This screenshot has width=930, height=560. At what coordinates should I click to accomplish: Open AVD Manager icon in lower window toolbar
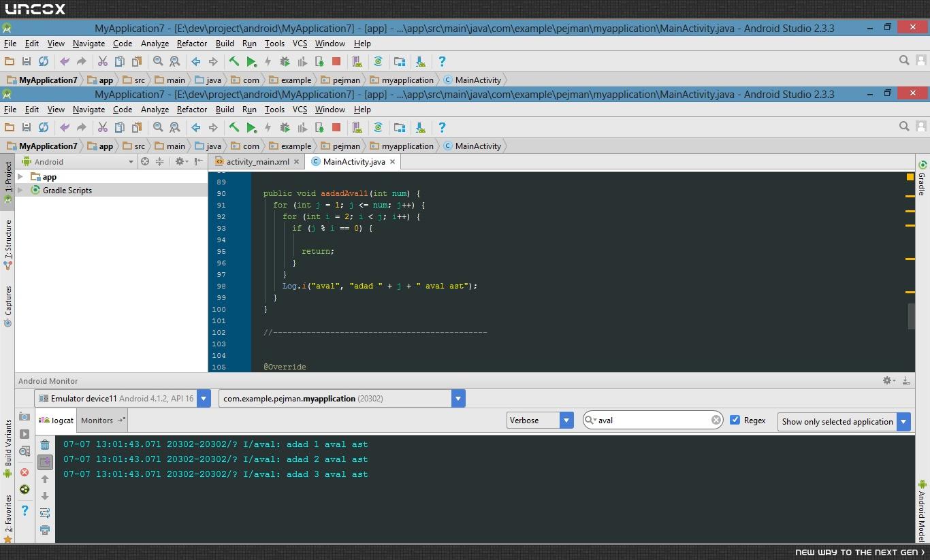click(356, 127)
